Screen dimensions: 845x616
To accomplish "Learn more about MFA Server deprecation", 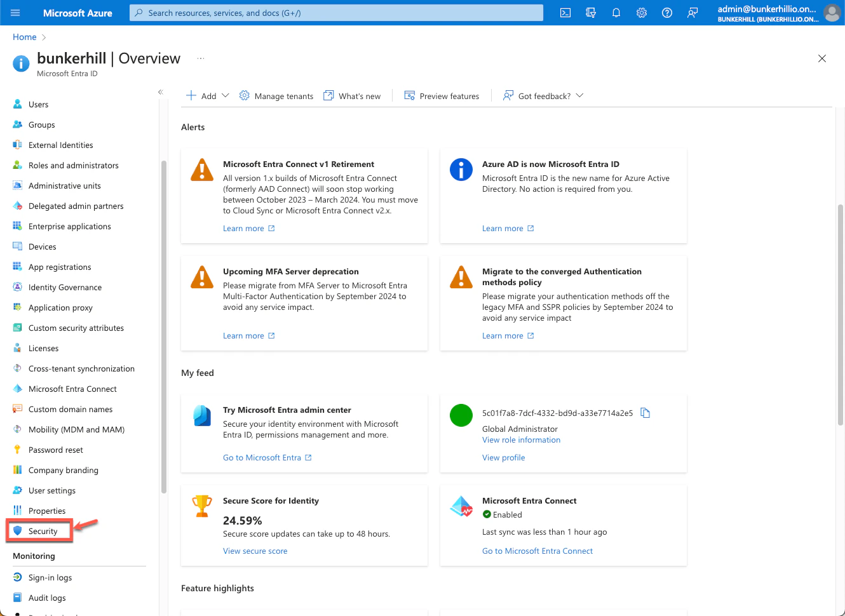I will pos(249,336).
